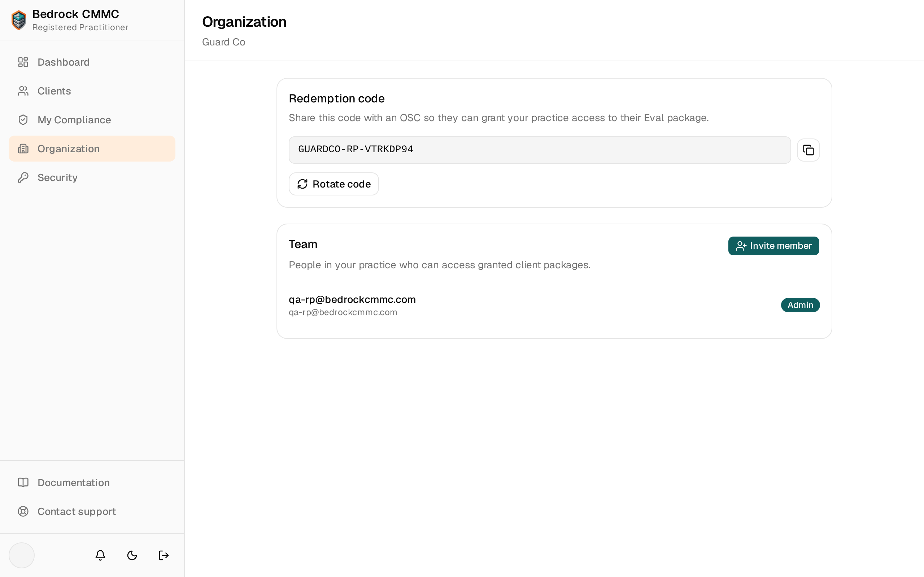Click the Clients people icon in the sidebar
The height and width of the screenshot is (577, 924).
point(23,91)
